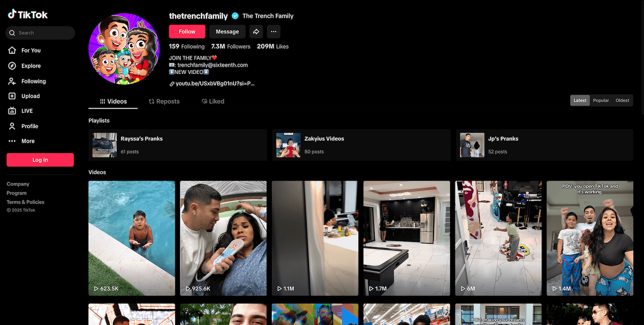Click the TikTok logo

click(x=28, y=15)
